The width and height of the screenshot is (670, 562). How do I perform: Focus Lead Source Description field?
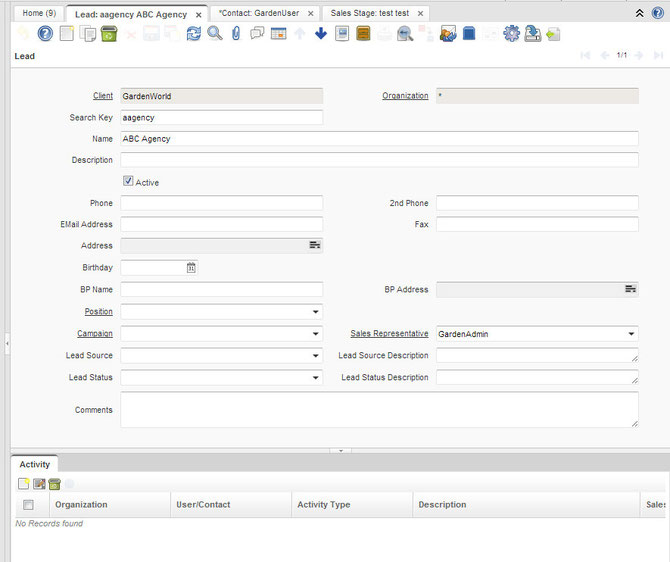[x=537, y=355]
